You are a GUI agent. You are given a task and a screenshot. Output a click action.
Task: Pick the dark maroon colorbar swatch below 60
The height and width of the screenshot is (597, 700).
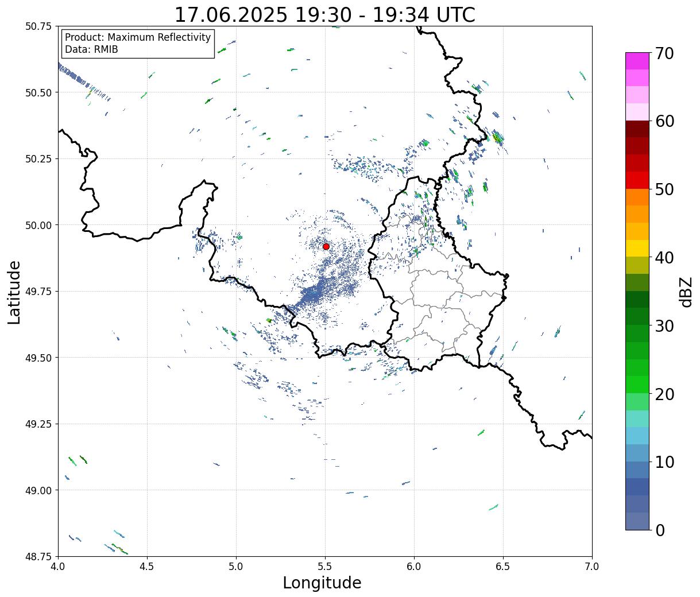(x=637, y=129)
